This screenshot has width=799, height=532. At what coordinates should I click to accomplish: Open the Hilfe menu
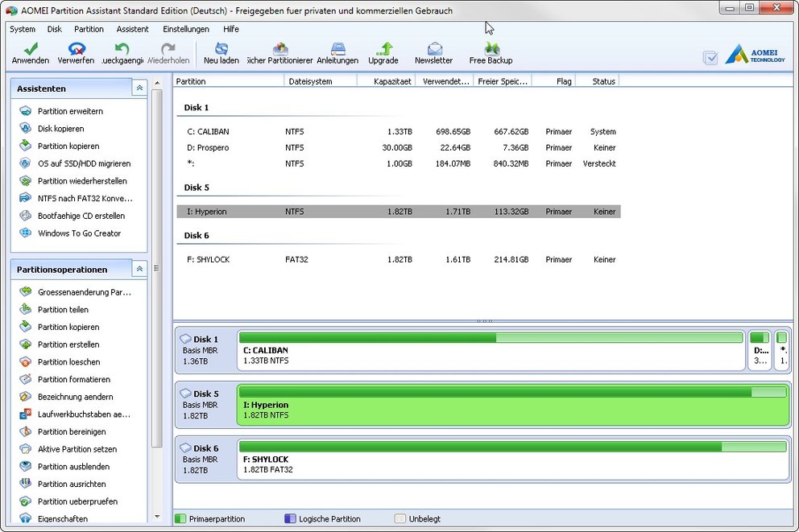coord(231,29)
